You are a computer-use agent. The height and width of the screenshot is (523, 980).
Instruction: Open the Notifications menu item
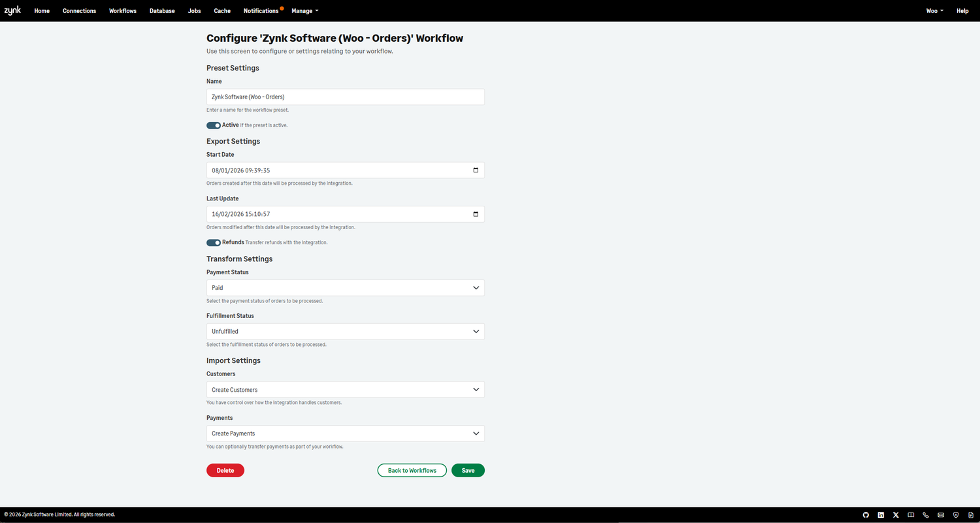pyautogui.click(x=261, y=10)
